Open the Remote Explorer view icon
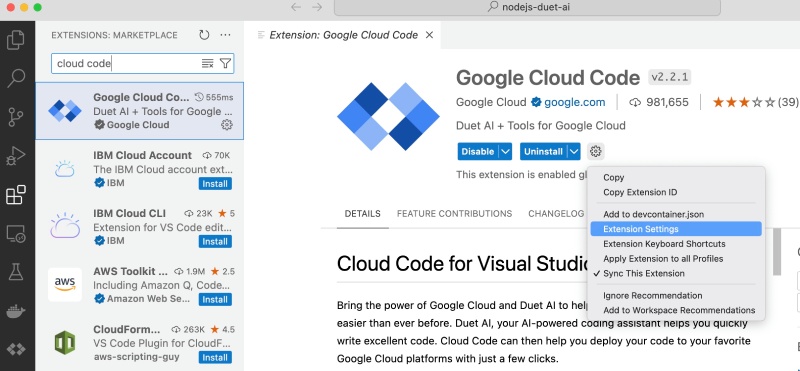Viewport: 800px width, 371px height. 16,234
